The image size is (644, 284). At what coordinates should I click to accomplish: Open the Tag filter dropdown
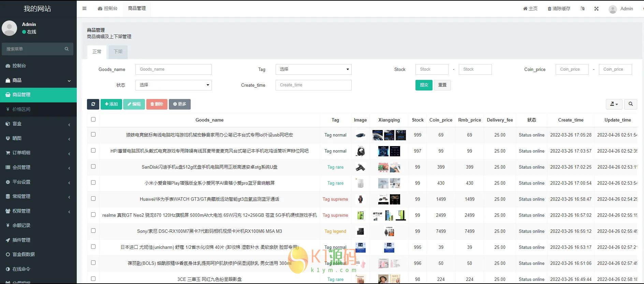[313, 69]
